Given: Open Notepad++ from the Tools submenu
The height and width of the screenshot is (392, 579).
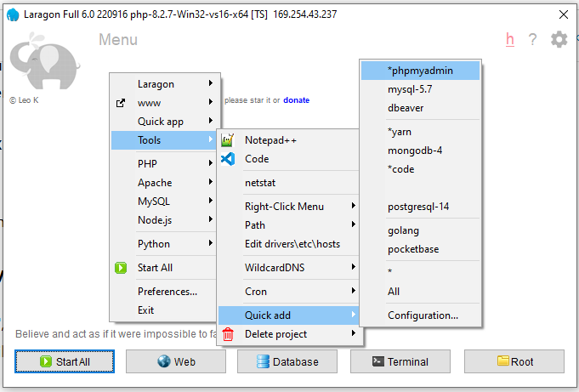Looking at the screenshot, I should [x=270, y=139].
